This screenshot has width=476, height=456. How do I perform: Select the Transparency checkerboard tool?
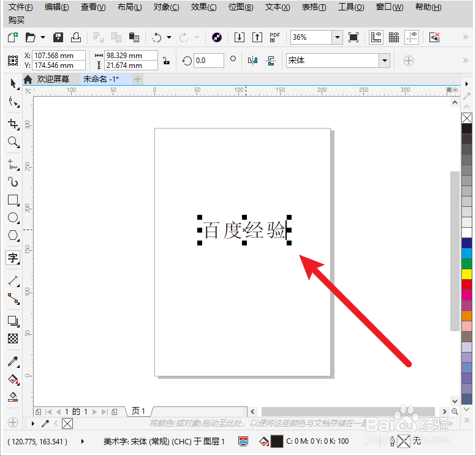(13, 338)
